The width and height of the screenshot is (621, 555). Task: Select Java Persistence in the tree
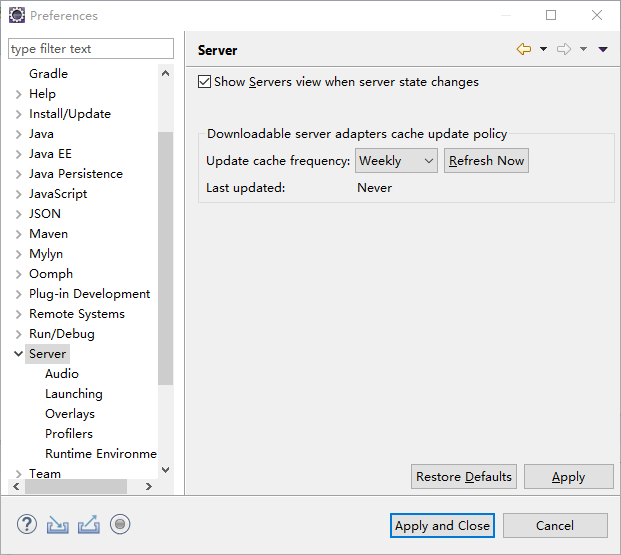pos(76,174)
